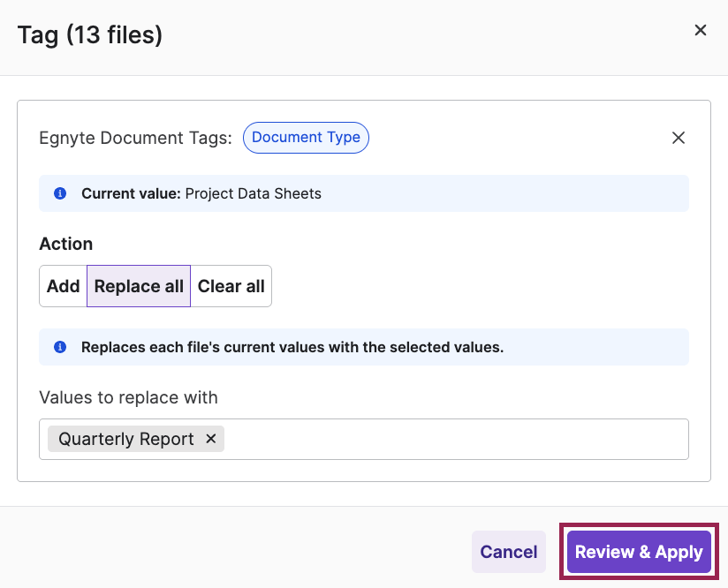Click the Cancel button
The height and width of the screenshot is (588, 728).
pyautogui.click(x=509, y=552)
